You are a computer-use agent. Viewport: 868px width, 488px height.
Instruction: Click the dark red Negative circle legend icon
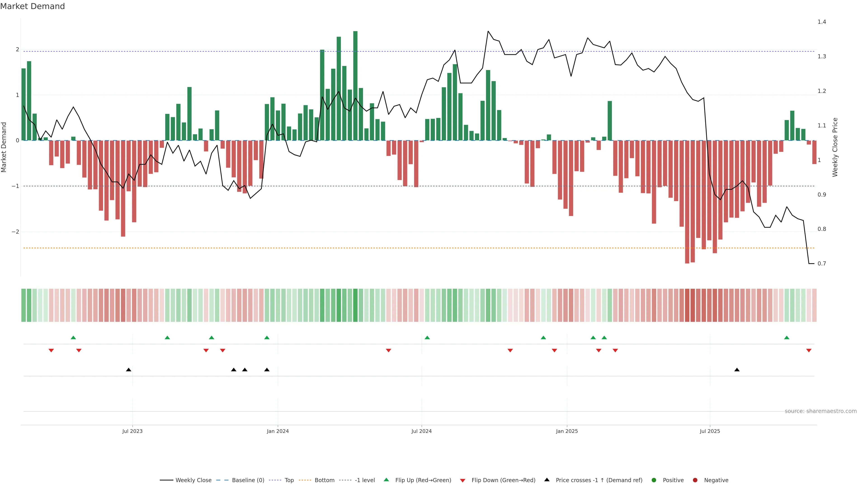coord(695,480)
